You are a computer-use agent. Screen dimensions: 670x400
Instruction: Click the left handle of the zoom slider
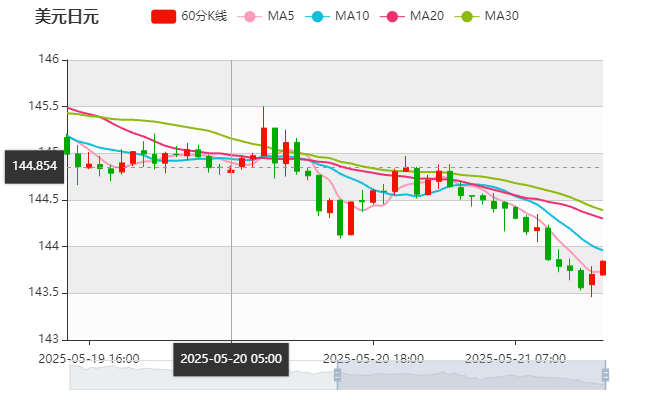tap(337, 376)
